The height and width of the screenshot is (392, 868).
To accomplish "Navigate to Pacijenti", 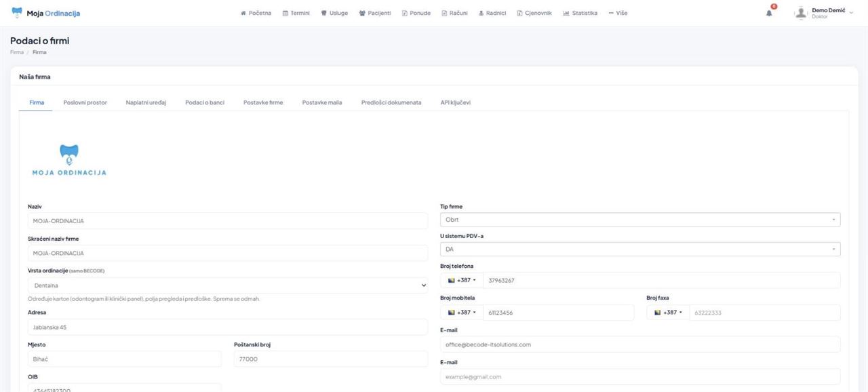I will pos(375,13).
